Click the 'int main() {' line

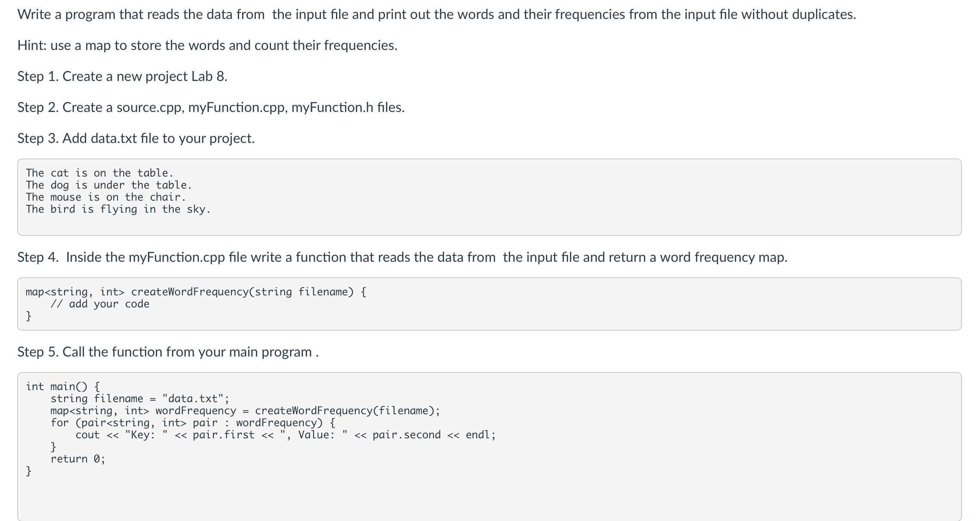63,387
